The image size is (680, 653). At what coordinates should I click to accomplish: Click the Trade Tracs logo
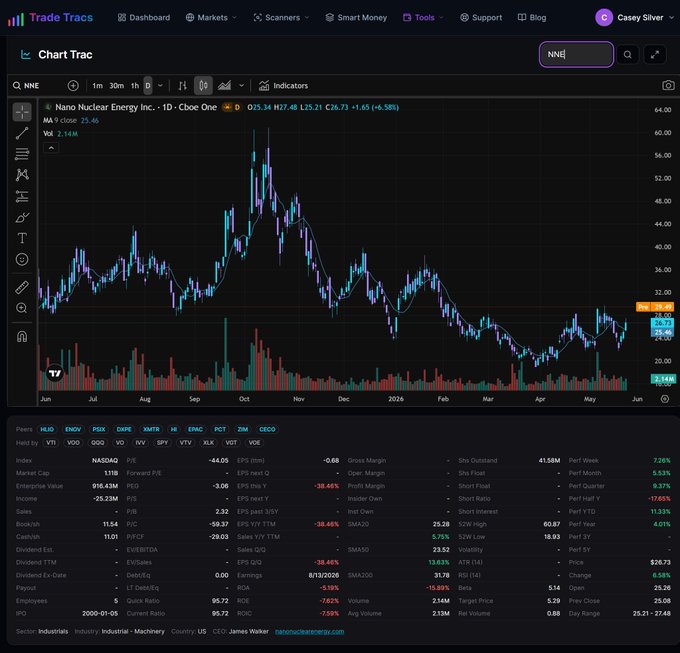pos(50,18)
